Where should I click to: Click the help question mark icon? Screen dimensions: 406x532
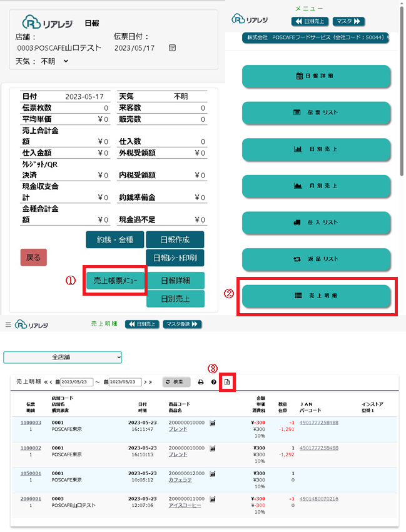pyautogui.click(x=213, y=383)
